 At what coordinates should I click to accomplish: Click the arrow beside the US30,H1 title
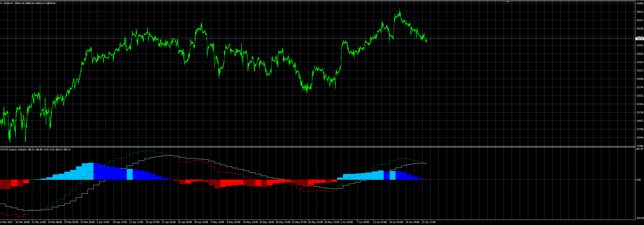tap(1, 3)
